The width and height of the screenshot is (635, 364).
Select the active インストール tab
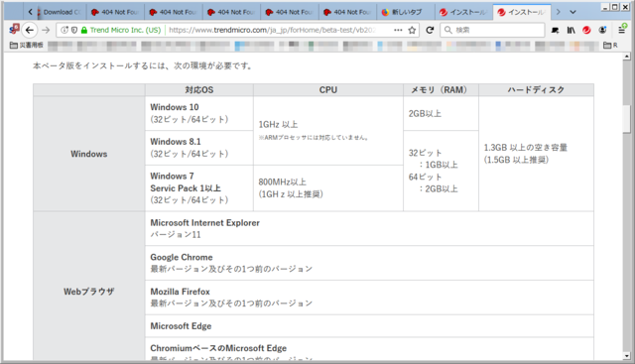click(x=522, y=12)
